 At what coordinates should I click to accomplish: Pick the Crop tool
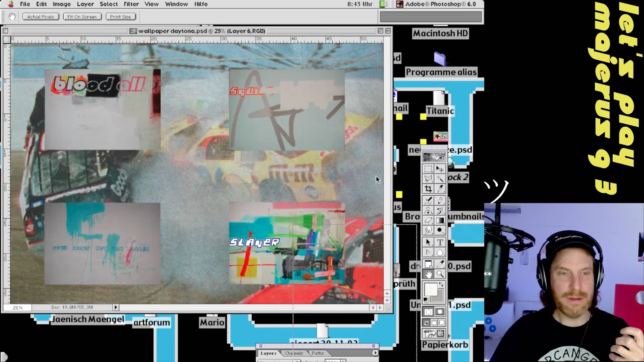click(x=428, y=189)
